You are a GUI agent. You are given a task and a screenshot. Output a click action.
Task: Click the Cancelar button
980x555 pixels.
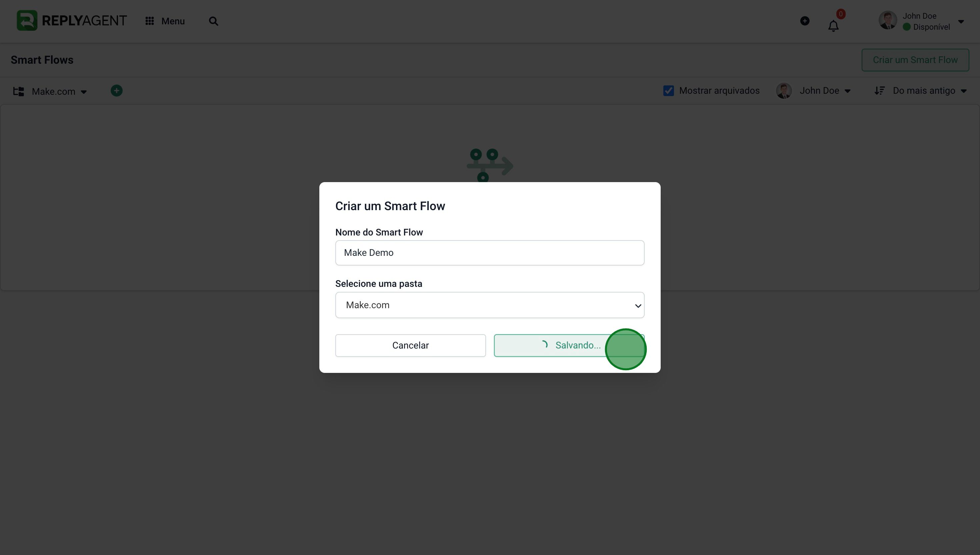(410, 345)
